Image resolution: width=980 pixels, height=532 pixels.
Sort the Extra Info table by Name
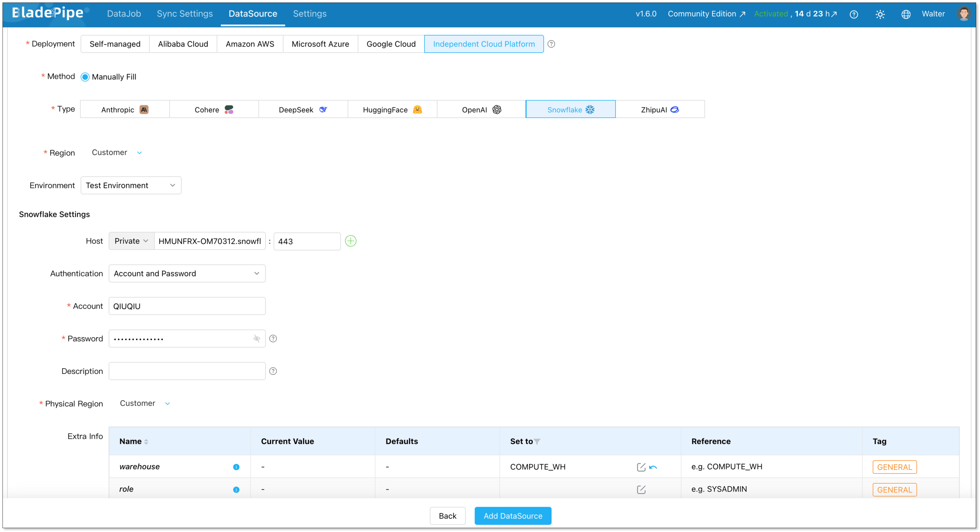tap(146, 441)
